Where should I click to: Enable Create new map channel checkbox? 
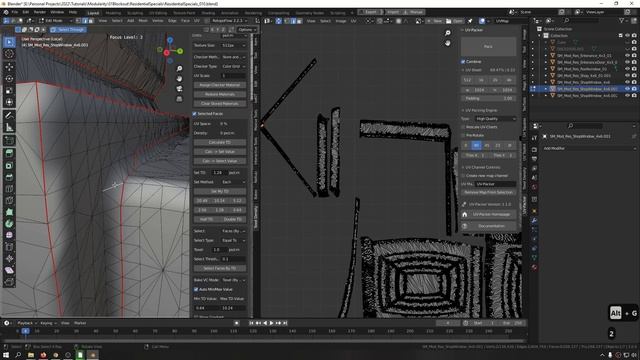(x=463, y=176)
